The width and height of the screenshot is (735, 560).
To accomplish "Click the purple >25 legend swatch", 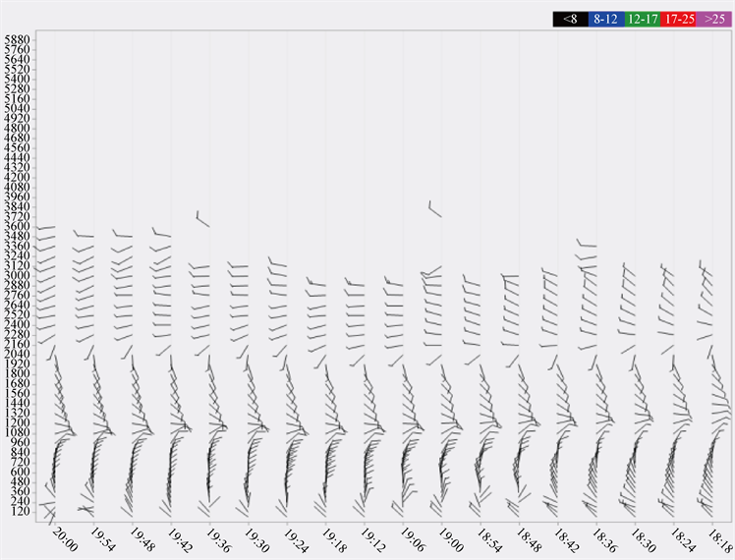I will 712,19.
